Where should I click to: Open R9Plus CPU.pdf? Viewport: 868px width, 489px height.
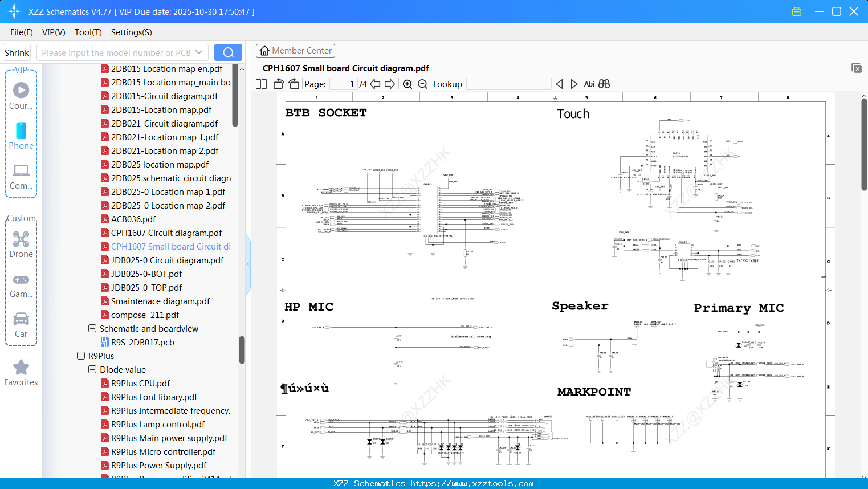[x=140, y=384]
